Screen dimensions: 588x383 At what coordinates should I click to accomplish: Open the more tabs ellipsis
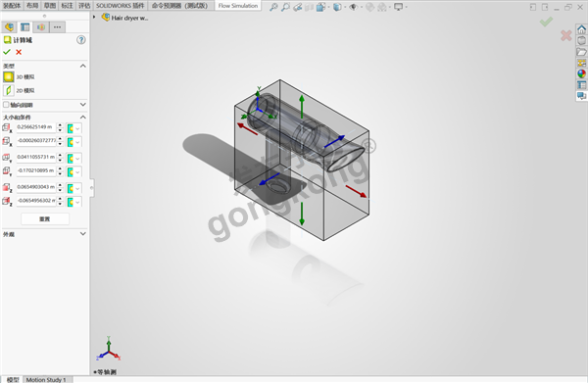57,27
